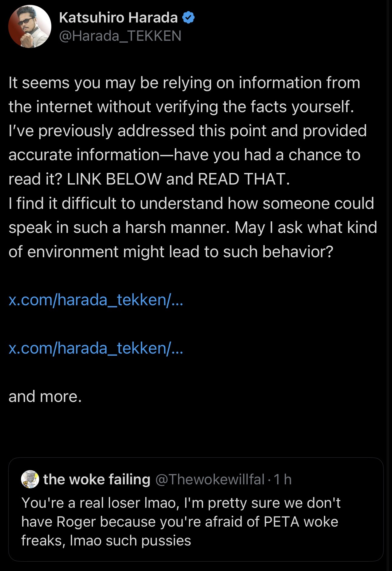Open the @Harada_TEKKEN handle
Screen dimensions: 392x571
[x=120, y=36]
